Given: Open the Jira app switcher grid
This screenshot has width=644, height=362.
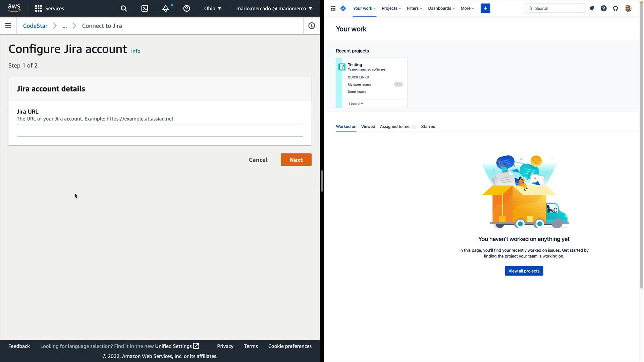Looking at the screenshot, I should (333, 8).
